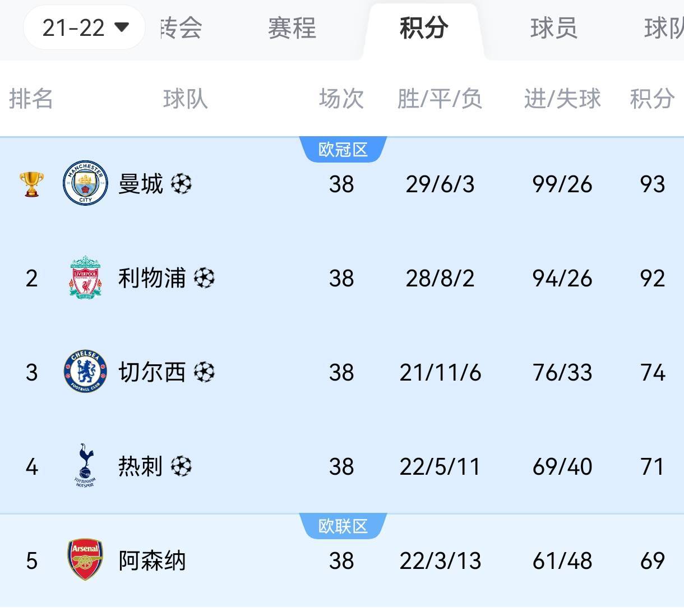The image size is (684, 616).
Task: Open the 曼城 team name link
Action: tap(140, 184)
